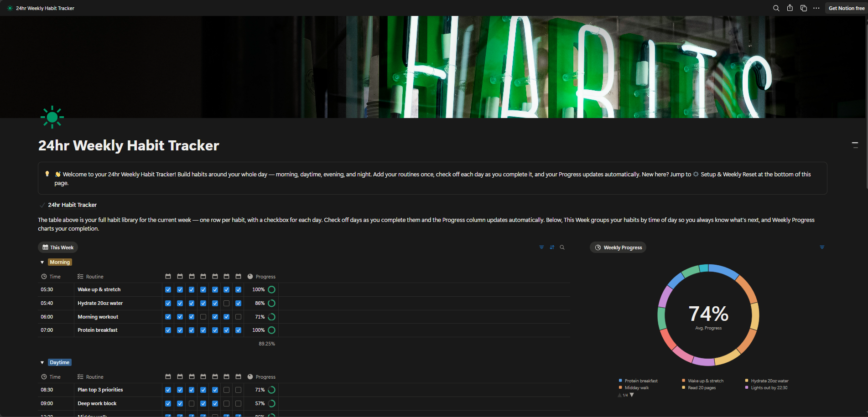The image size is (868, 417).
Task: Open the search icon in top bar
Action: 776,8
